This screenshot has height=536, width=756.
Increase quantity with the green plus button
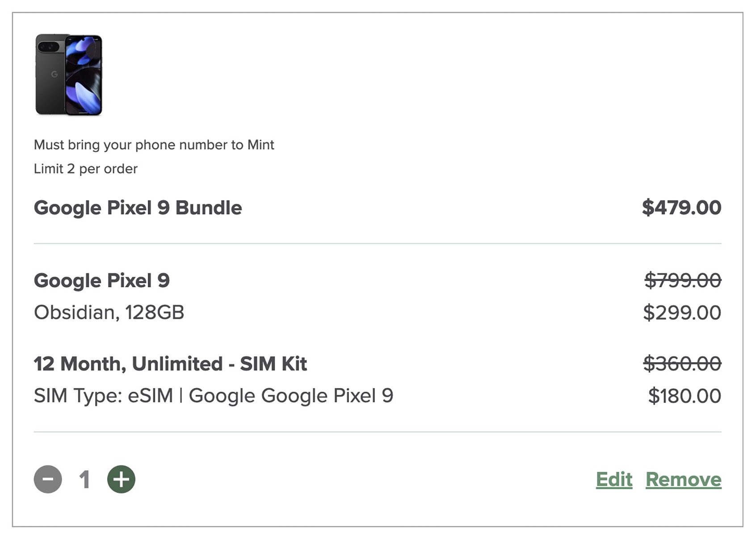click(121, 479)
